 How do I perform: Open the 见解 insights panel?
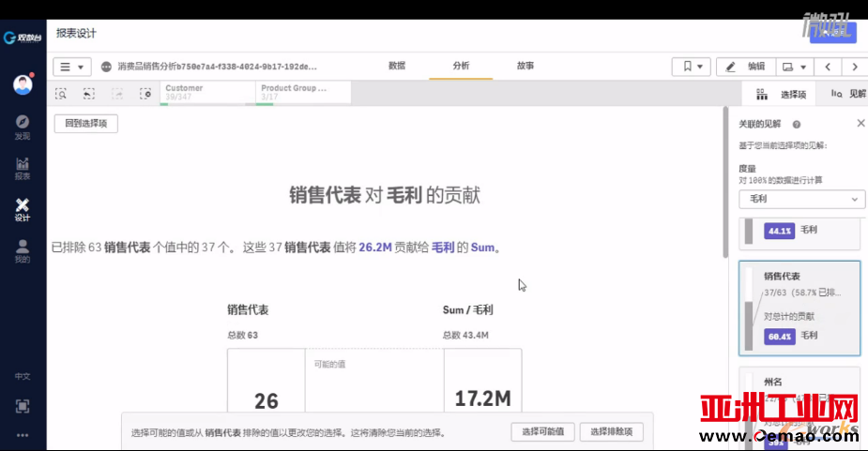click(x=848, y=94)
